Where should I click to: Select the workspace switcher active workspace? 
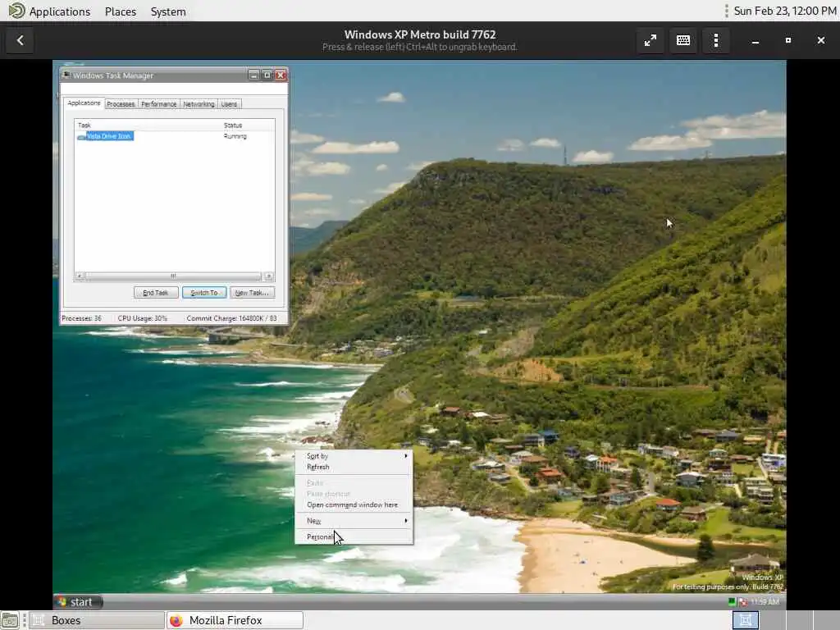[745, 620]
